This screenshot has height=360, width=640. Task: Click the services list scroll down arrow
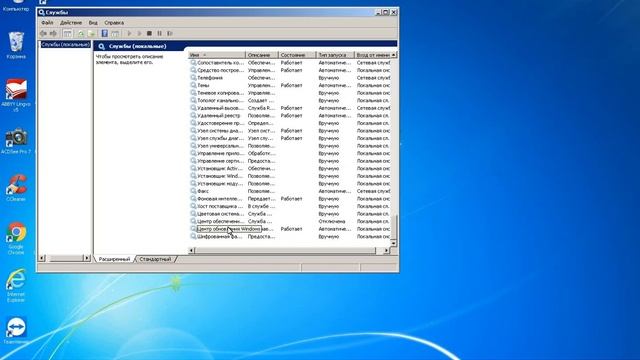click(x=394, y=243)
